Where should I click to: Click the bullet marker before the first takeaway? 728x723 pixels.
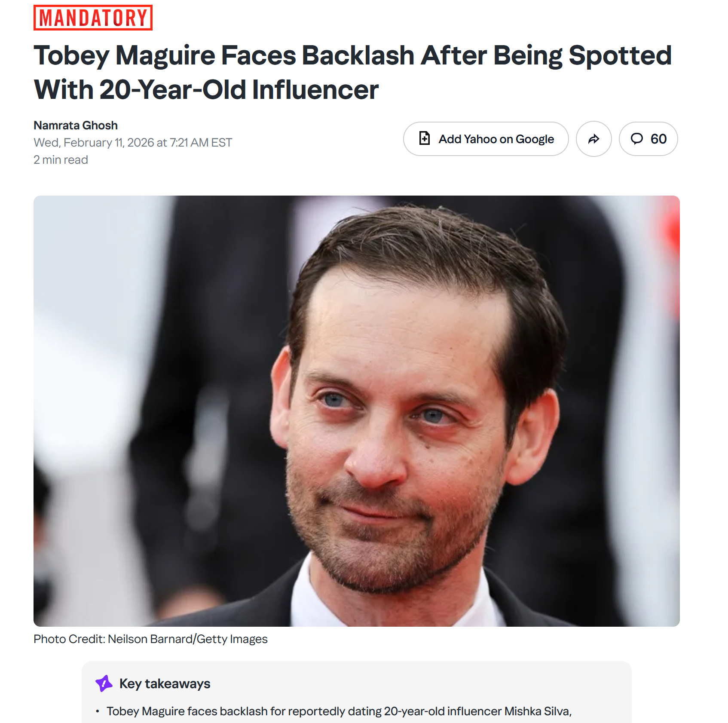[98, 711]
